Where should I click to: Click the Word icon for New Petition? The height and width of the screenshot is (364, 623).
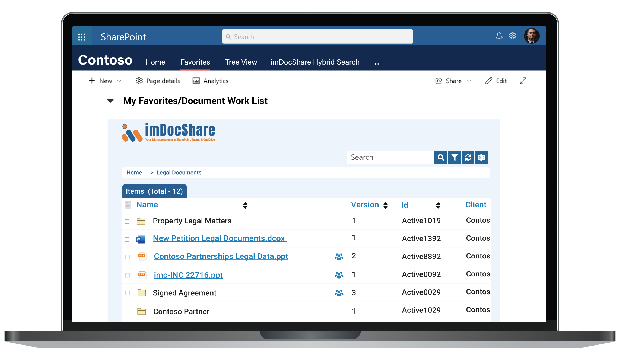(140, 239)
